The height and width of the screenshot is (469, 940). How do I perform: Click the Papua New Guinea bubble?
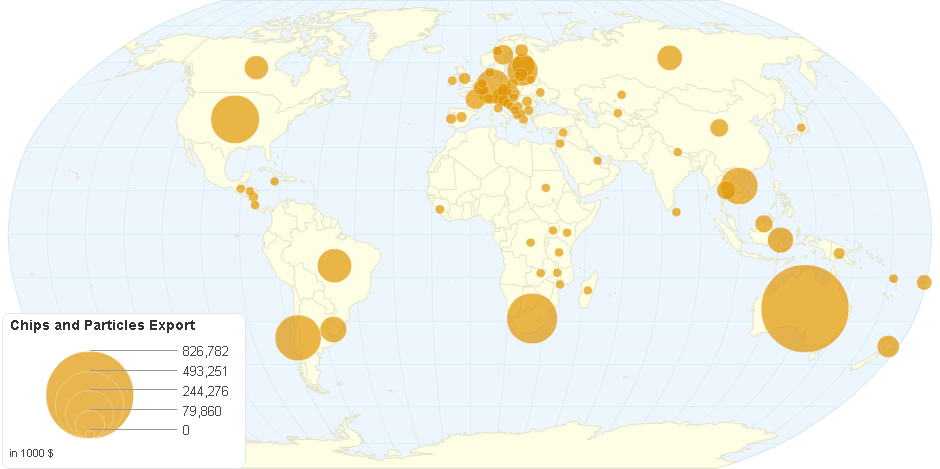coord(839,253)
